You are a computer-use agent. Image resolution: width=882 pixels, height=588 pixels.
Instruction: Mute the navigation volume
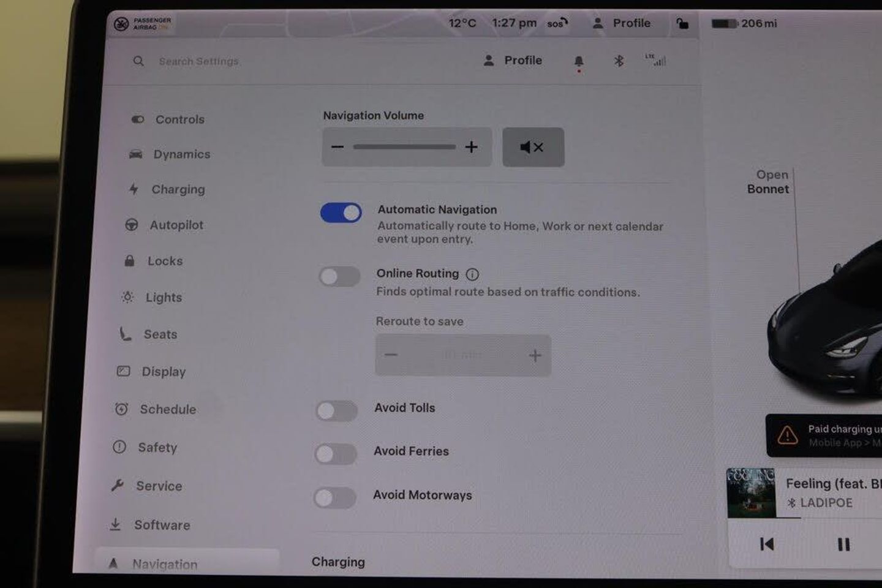[x=533, y=147]
